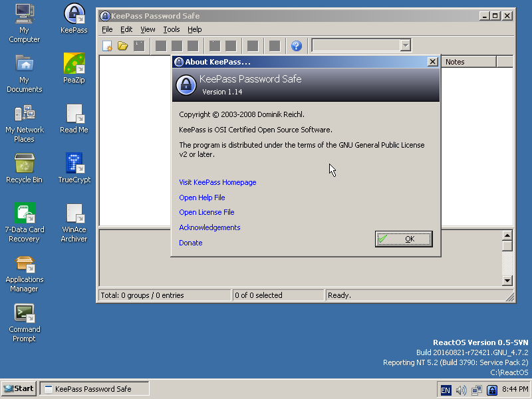Open the View menu

click(147, 29)
